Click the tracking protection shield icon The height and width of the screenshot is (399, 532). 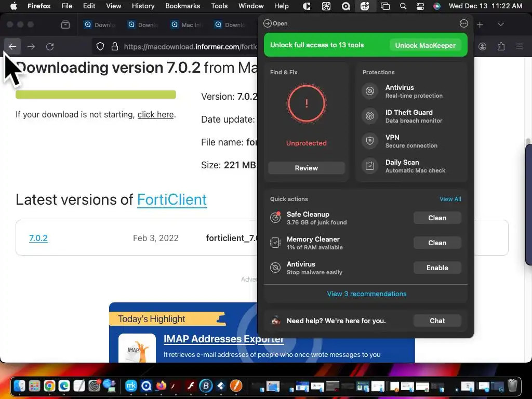click(x=100, y=46)
